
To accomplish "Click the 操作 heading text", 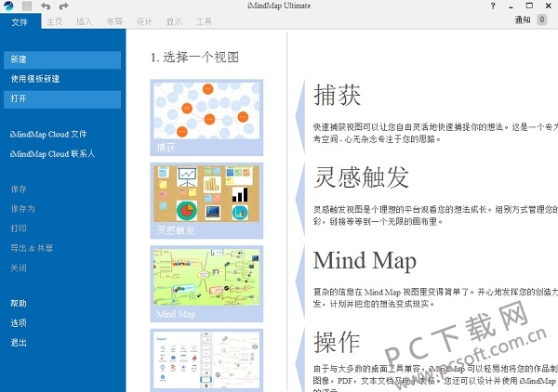I will (337, 342).
